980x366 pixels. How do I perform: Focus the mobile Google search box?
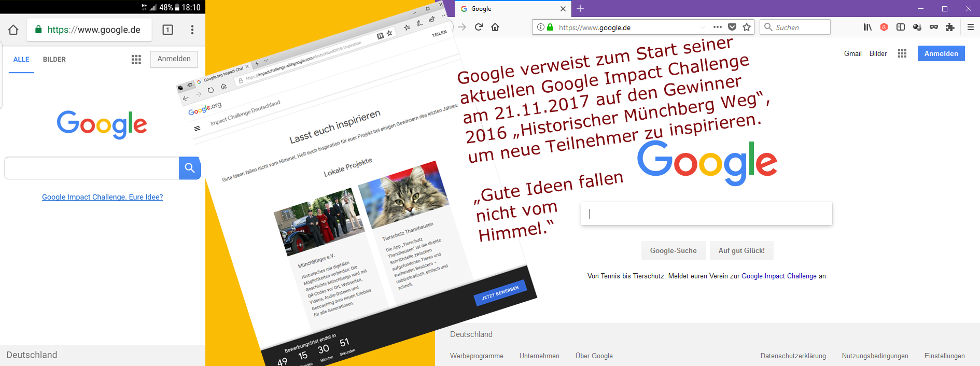point(92,168)
